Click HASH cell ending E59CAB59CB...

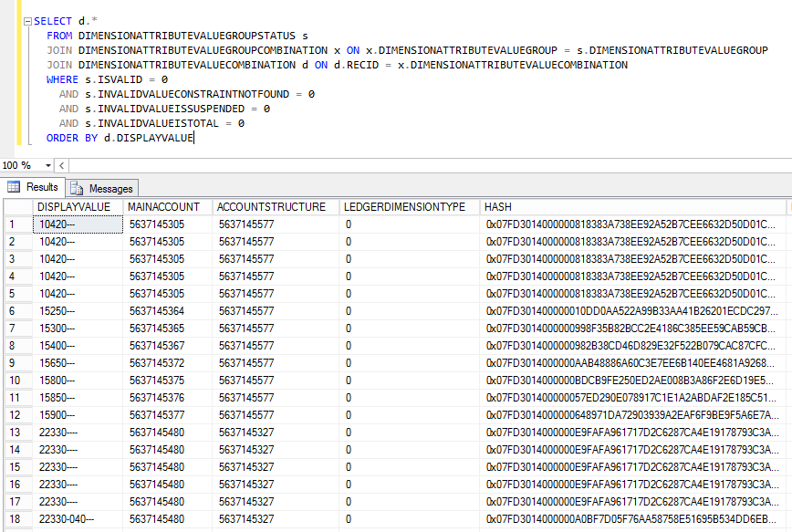point(633,329)
